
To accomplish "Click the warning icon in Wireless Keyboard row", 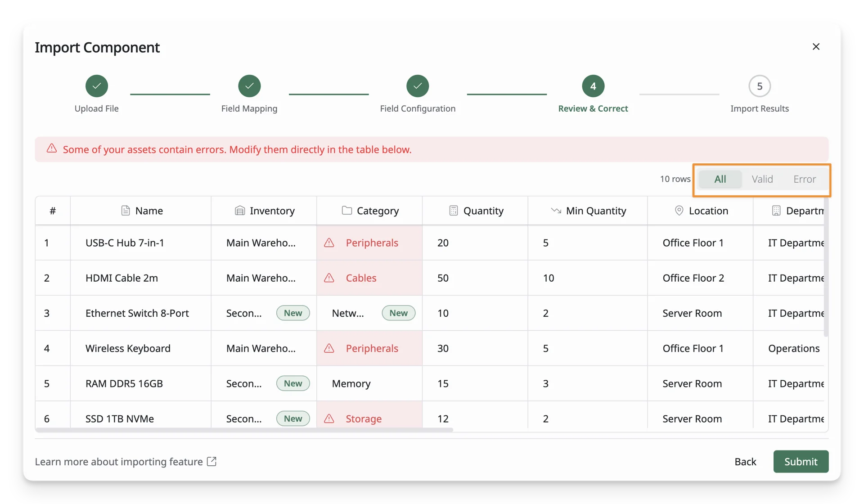I will 329,348.
